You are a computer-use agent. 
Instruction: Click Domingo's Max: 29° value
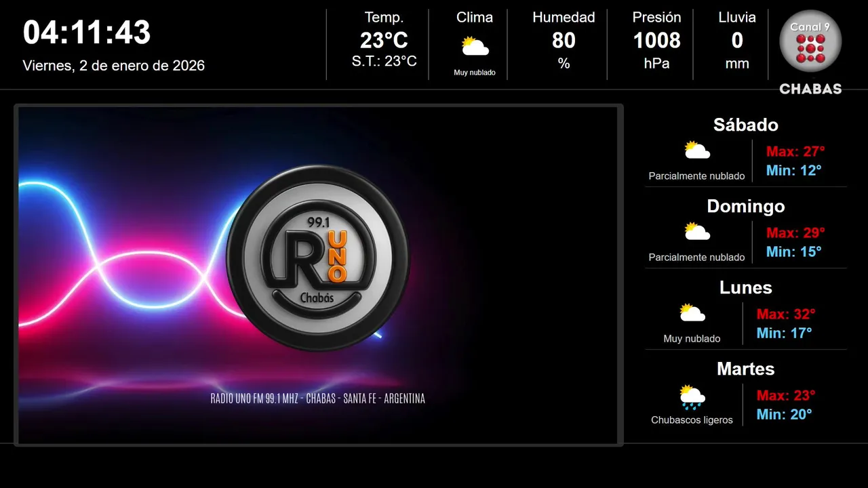795,232
